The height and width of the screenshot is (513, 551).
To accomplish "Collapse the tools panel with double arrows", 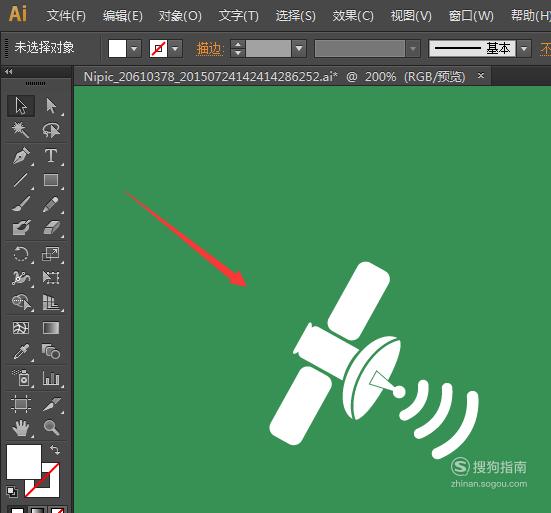I will [9, 72].
